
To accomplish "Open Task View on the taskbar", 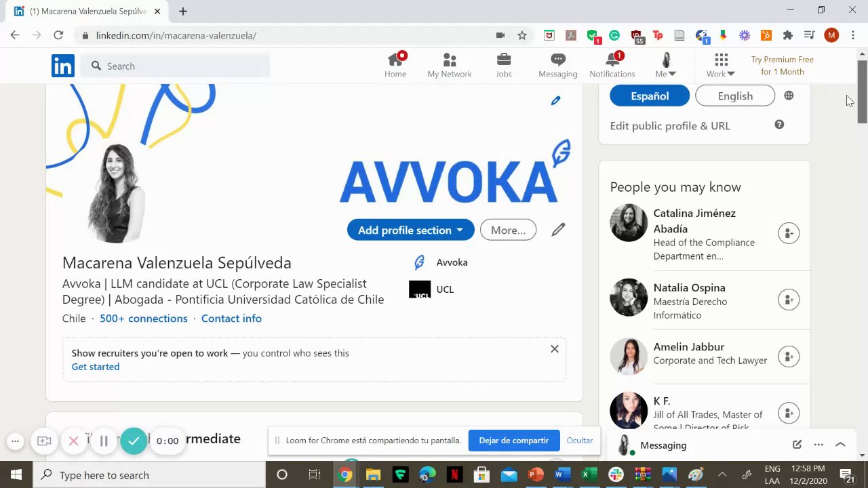I will coord(314,474).
